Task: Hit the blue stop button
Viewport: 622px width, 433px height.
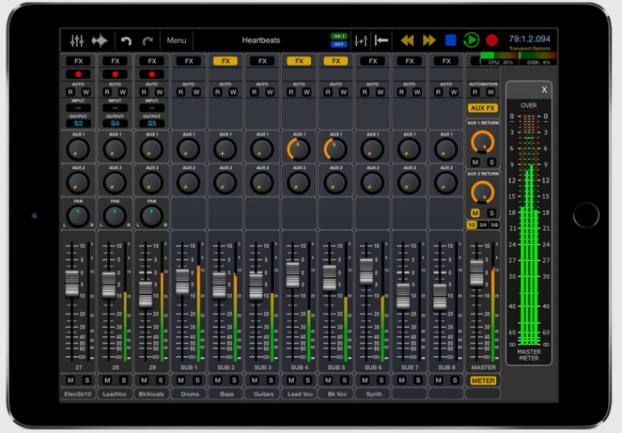Action: pyautogui.click(x=450, y=40)
